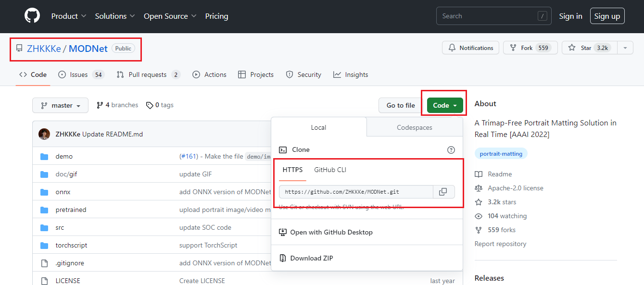Click the GitHub logo in header
The height and width of the screenshot is (285, 644).
(32, 16)
